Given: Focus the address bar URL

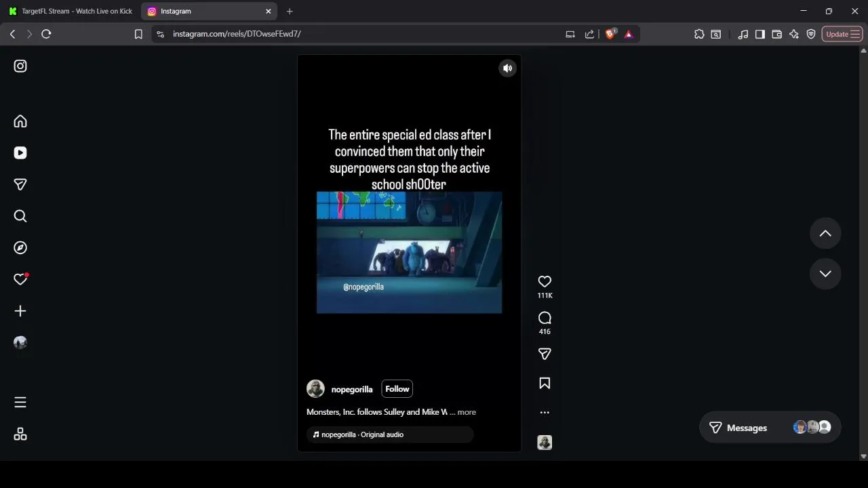Looking at the screenshot, I should pos(237,34).
